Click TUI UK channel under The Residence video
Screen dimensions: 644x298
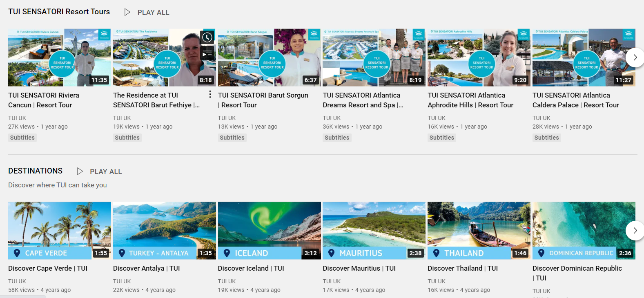[x=122, y=118]
